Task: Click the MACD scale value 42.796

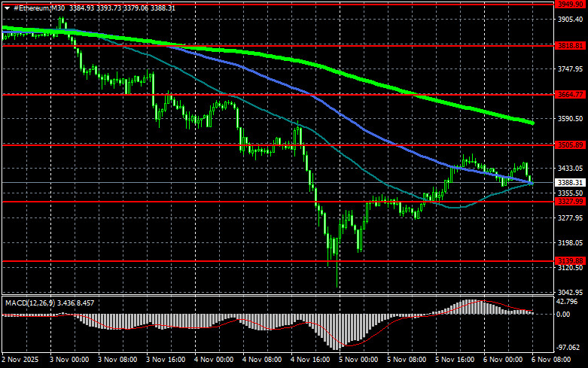Action: pyautogui.click(x=567, y=302)
